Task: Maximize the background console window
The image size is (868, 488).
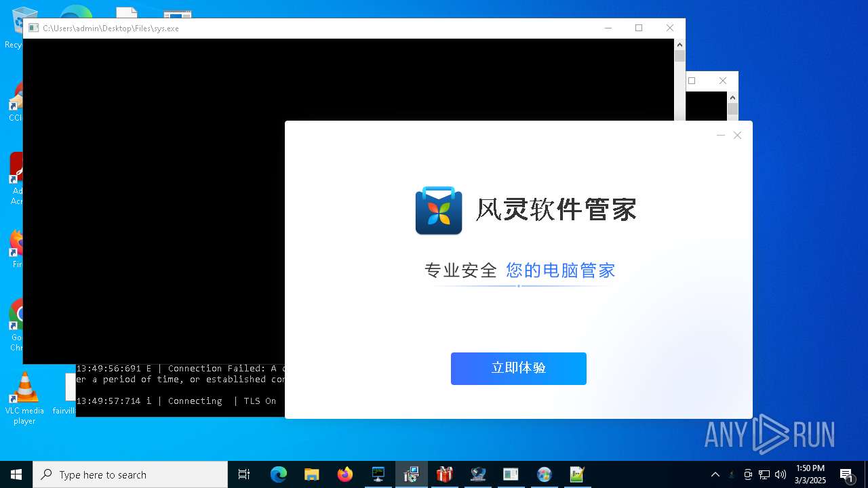Action: click(692, 81)
